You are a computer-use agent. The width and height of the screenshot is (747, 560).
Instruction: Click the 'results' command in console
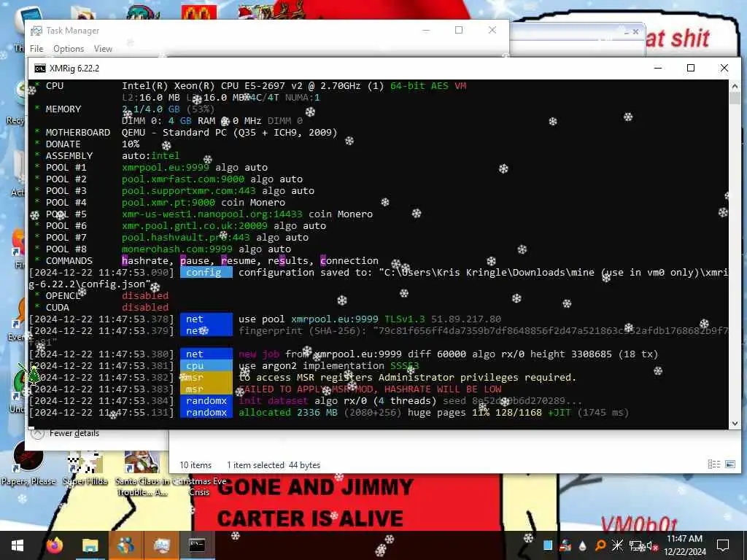[x=287, y=260]
